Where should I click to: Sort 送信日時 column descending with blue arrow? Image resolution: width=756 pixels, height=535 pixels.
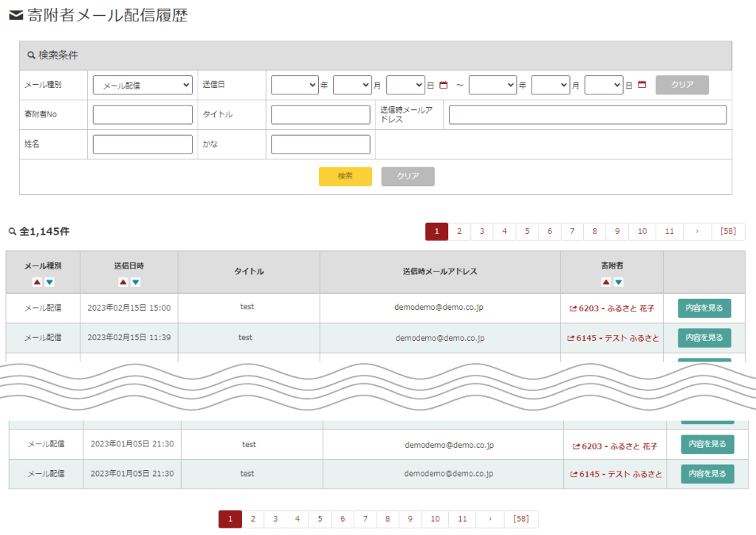(x=136, y=282)
